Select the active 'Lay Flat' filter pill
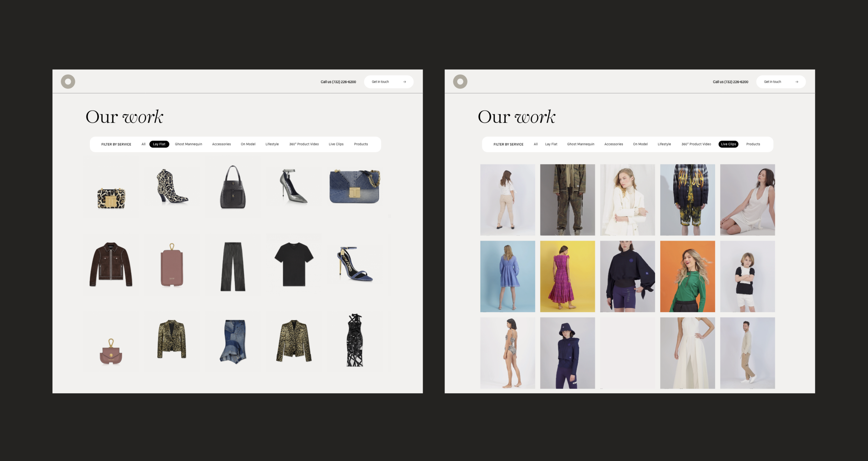 [x=159, y=144]
